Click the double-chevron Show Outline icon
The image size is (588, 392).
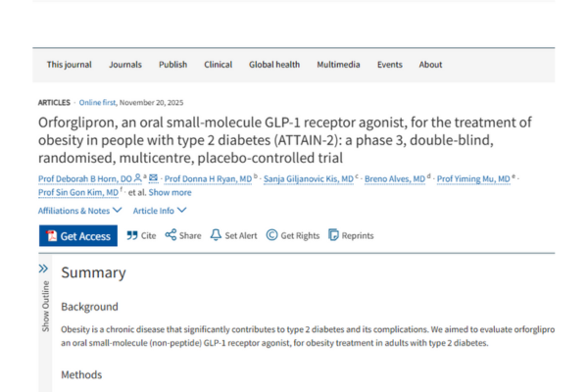[44, 268]
